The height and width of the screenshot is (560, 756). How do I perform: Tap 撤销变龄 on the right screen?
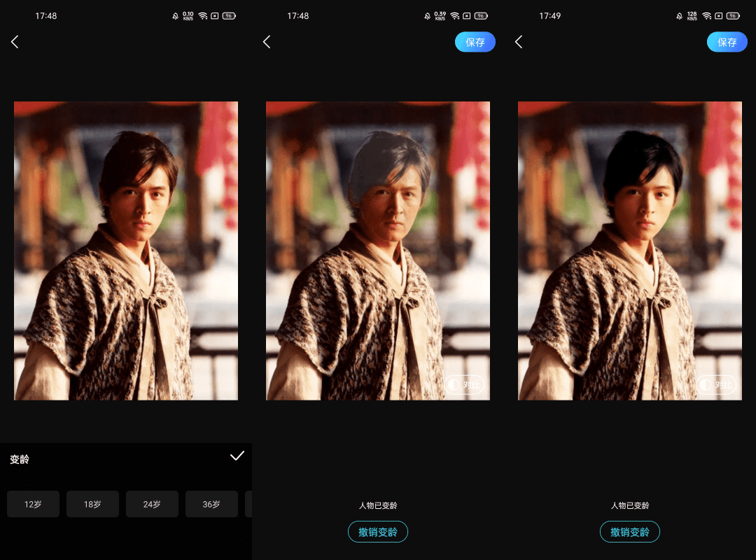click(630, 532)
